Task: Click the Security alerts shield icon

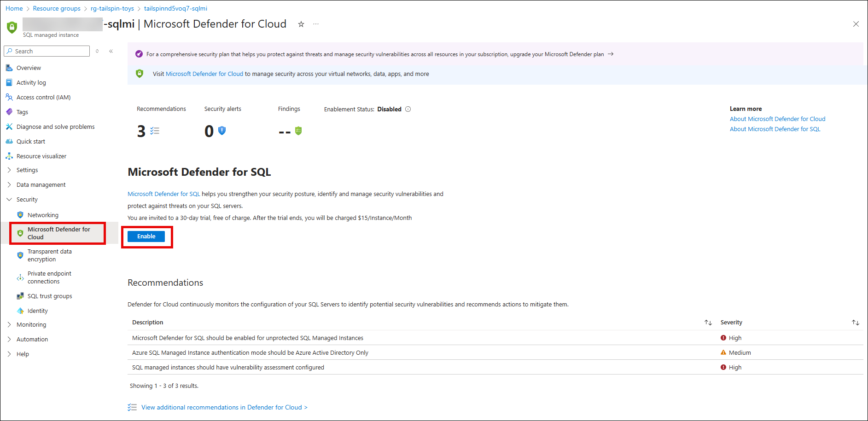Action: click(x=222, y=131)
